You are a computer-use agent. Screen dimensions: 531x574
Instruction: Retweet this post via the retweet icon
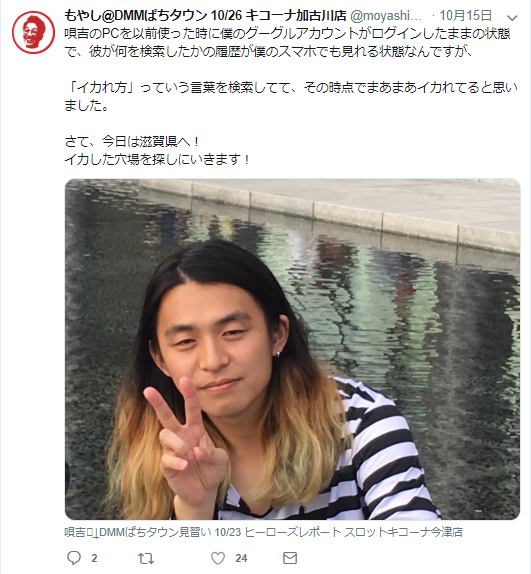coord(146,558)
